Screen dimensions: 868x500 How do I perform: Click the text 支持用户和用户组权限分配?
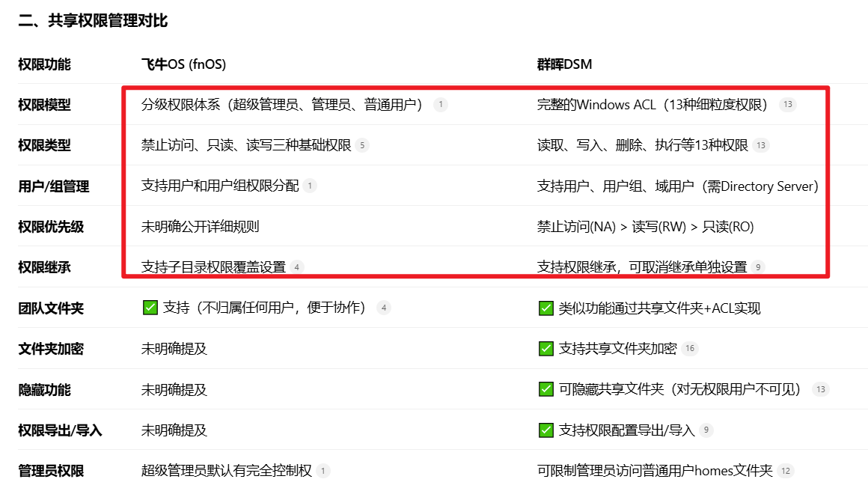tap(220, 186)
